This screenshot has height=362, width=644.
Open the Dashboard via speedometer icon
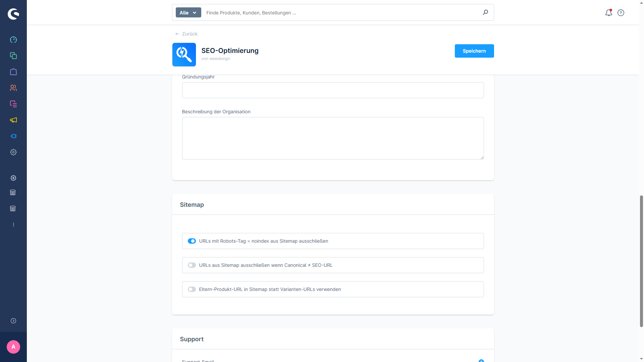13,40
